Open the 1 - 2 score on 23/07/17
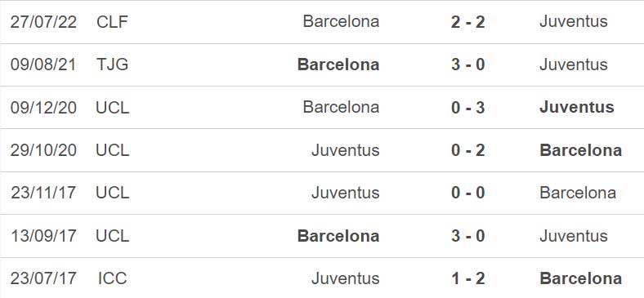This screenshot has height=298, width=644. pos(467,278)
